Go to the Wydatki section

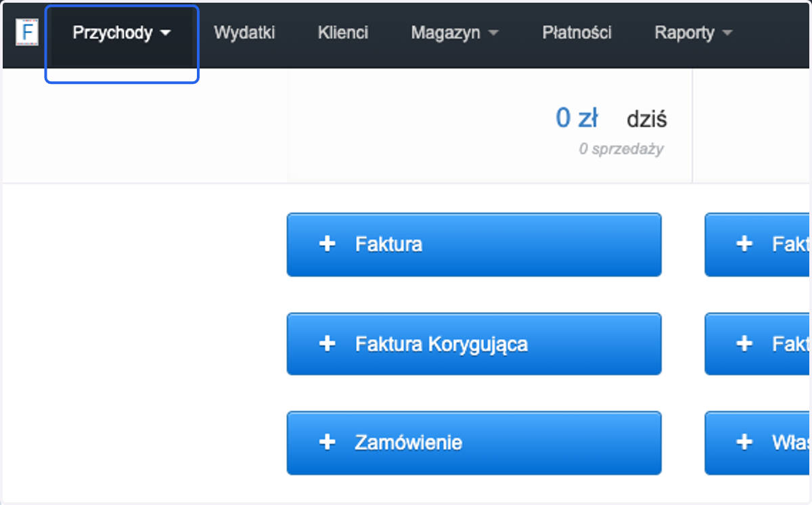(244, 33)
